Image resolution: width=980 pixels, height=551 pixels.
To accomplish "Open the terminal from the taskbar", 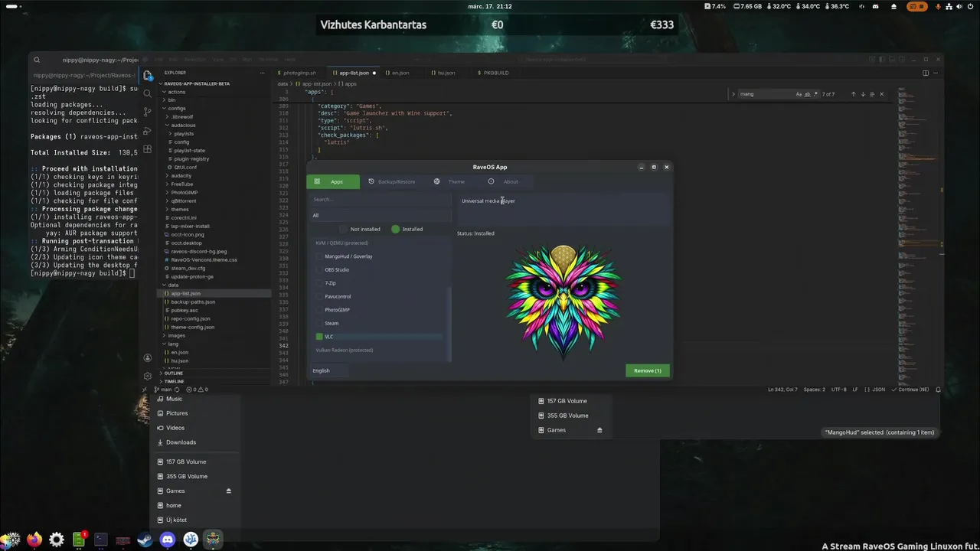I will 100,540.
